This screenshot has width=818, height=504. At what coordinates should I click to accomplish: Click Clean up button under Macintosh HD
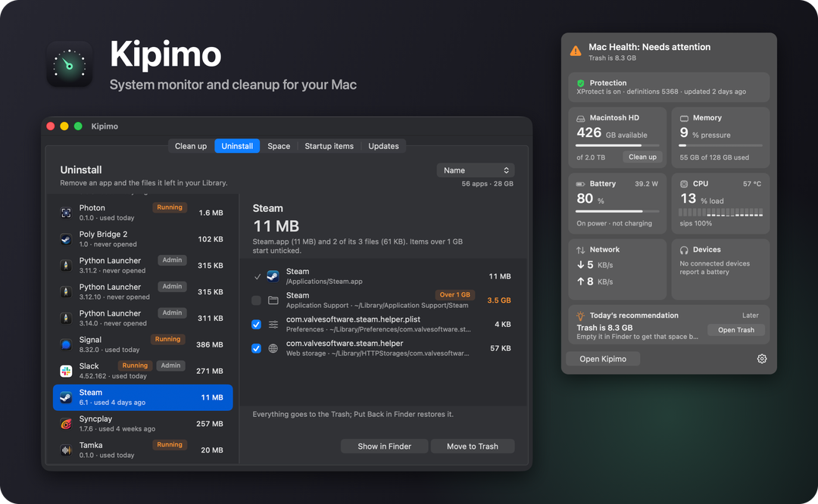click(643, 157)
